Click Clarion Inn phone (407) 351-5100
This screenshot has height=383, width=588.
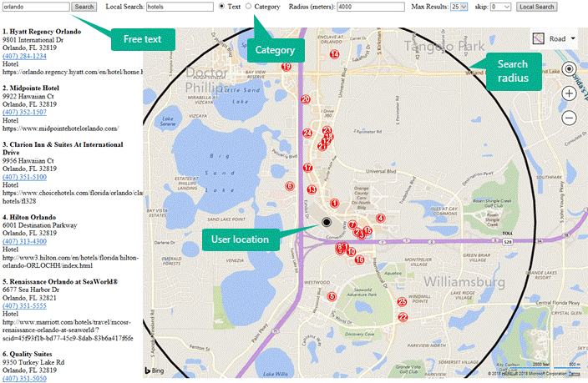point(24,177)
